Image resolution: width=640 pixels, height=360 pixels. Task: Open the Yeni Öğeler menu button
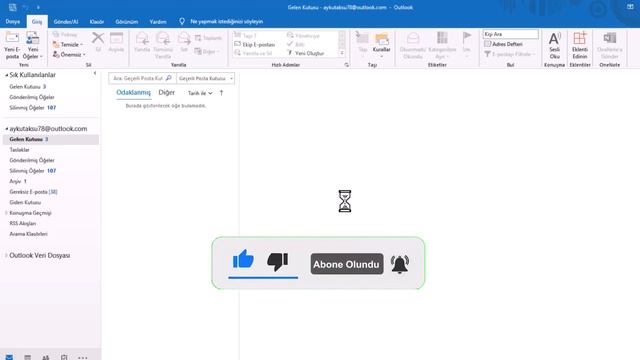click(x=32, y=45)
